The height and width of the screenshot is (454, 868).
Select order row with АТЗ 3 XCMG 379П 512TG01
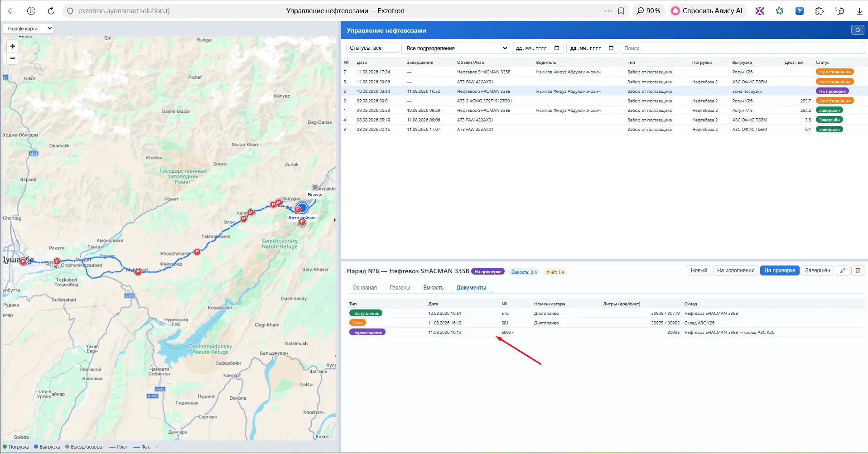pyautogui.click(x=603, y=101)
